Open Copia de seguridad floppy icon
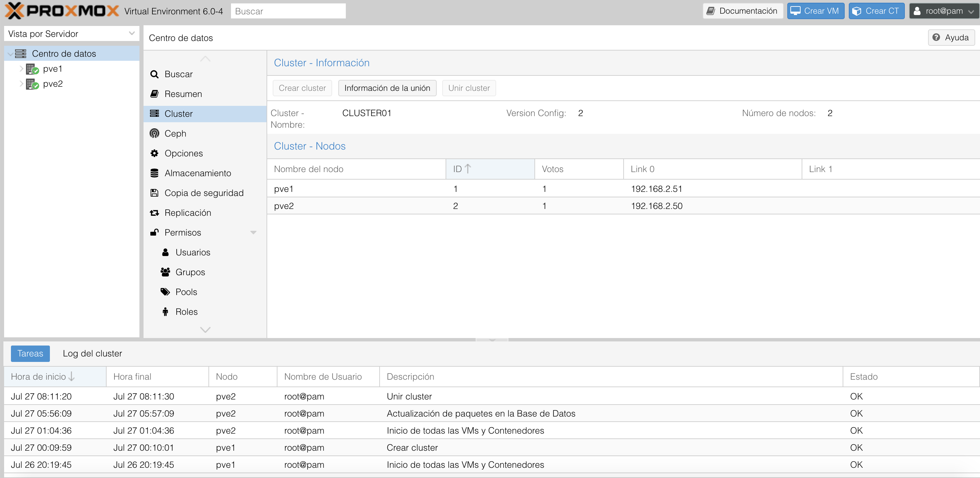 click(154, 193)
